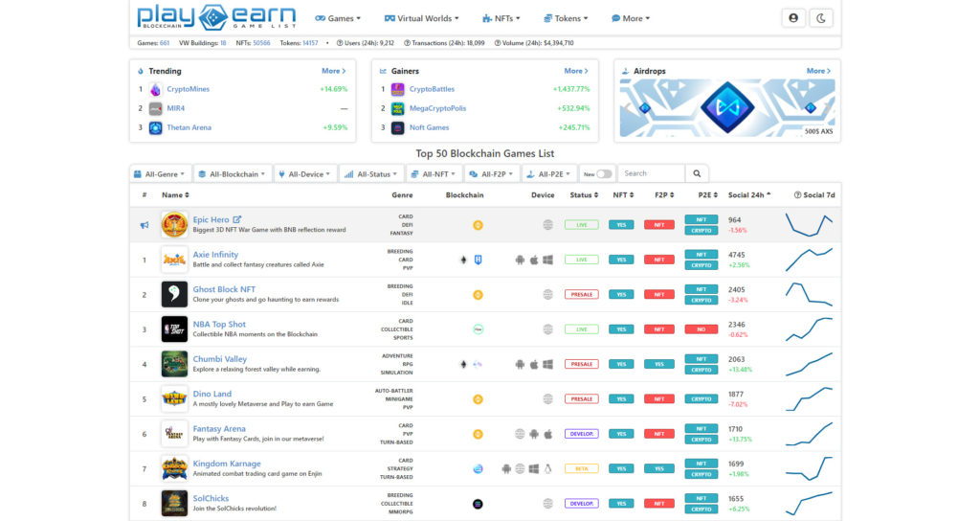This screenshot has width=980, height=521.
Task: Click the Airdrops AXS banner image
Action: point(727,108)
